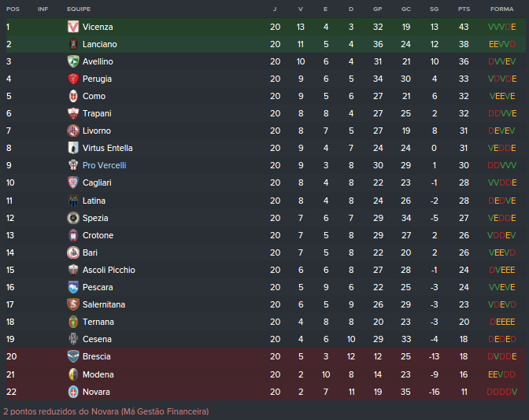This screenshot has height=420, width=529.
Task: Open the Modena club name link
Action: 98,374
